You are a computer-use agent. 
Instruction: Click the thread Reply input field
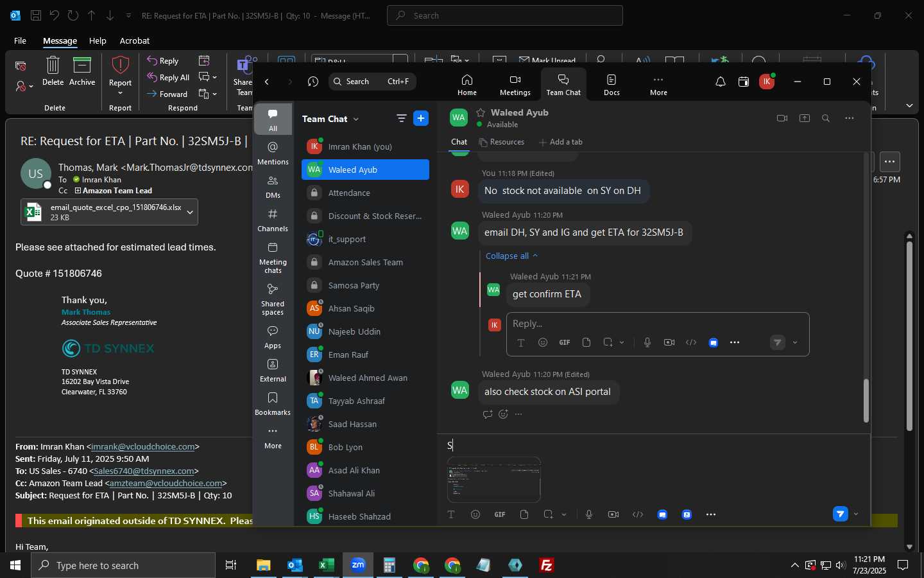click(657, 324)
